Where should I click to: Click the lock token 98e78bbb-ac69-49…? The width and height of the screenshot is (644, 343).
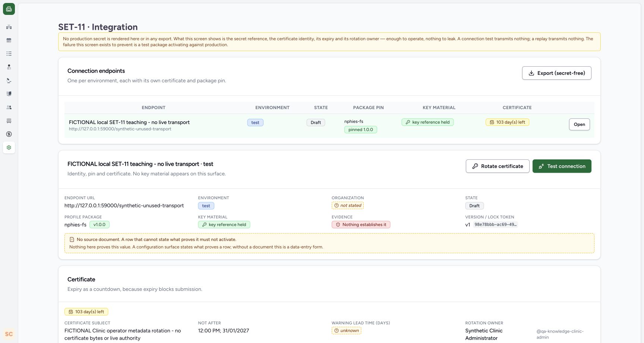pos(495,225)
